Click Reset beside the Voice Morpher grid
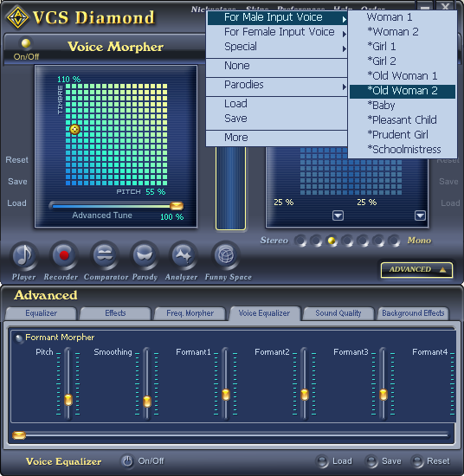The height and width of the screenshot is (476, 464). (x=16, y=160)
